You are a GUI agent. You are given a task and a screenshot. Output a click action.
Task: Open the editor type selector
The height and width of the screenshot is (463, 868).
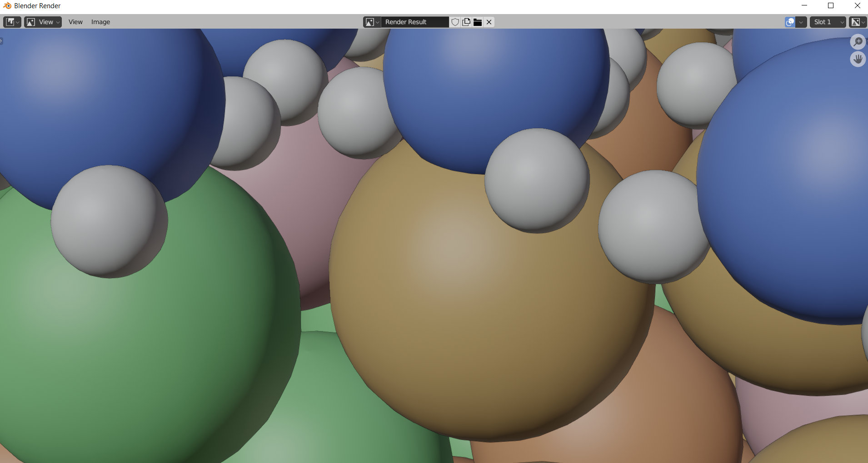coord(12,22)
